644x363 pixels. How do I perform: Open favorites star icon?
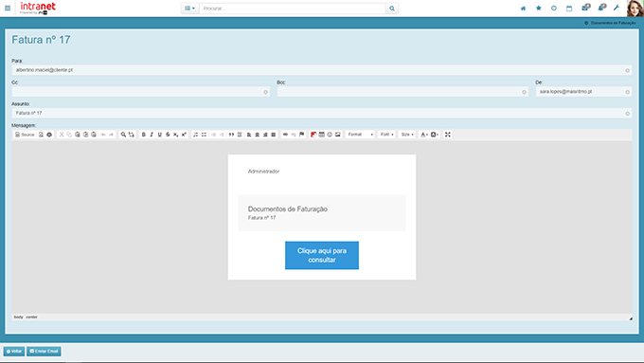click(539, 9)
